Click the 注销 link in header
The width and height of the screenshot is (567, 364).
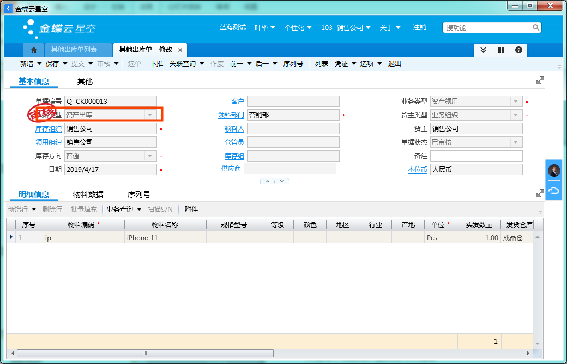click(x=419, y=27)
